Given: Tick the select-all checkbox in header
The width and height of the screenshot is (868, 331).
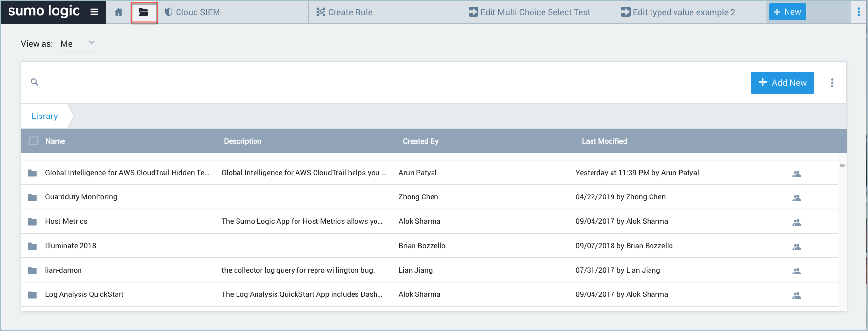Looking at the screenshot, I should pos(34,141).
